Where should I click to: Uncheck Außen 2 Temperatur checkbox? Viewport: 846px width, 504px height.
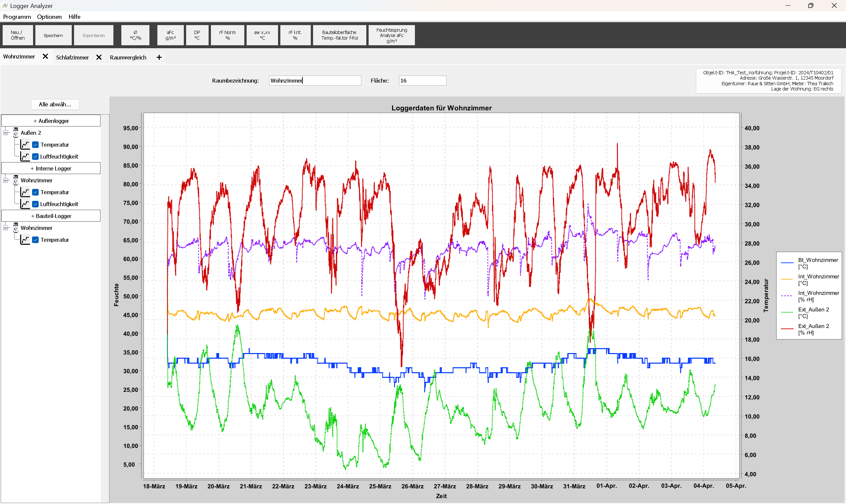tap(35, 145)
